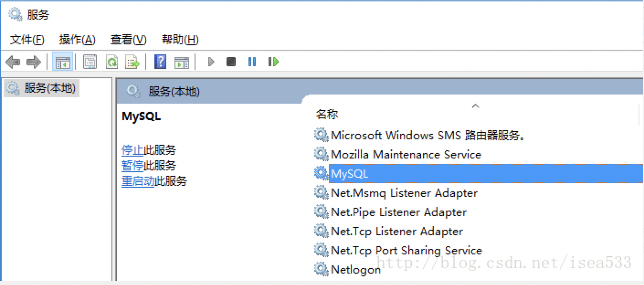Click gear icon beside Mozilla Maintenance Service
The image size is (644, 285).
(x=322, y=154)
